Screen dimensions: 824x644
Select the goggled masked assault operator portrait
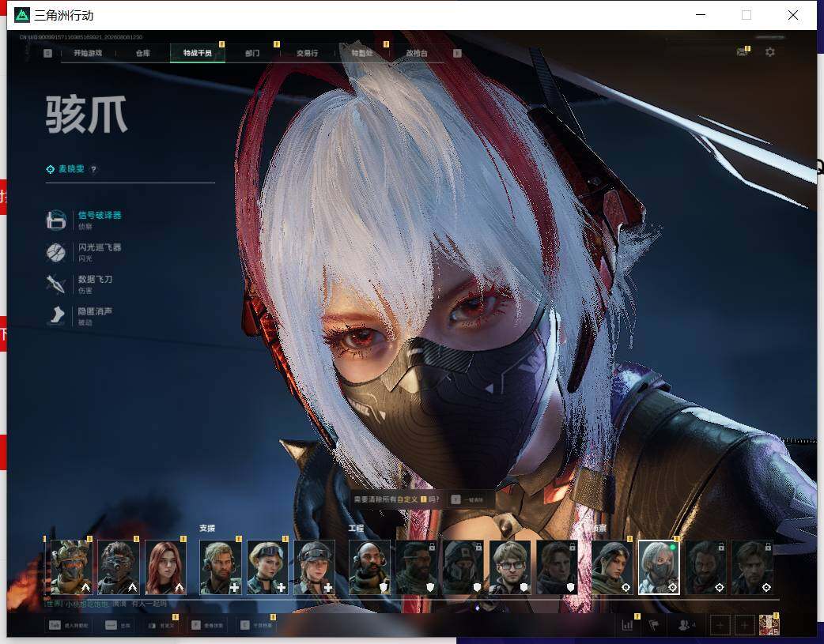point(119,567)
